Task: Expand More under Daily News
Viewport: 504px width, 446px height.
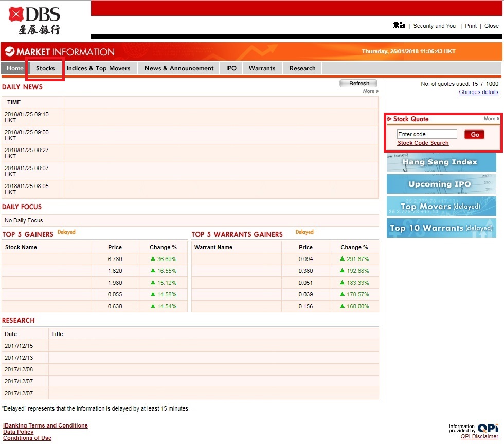Action: click(x=370, y=91)
